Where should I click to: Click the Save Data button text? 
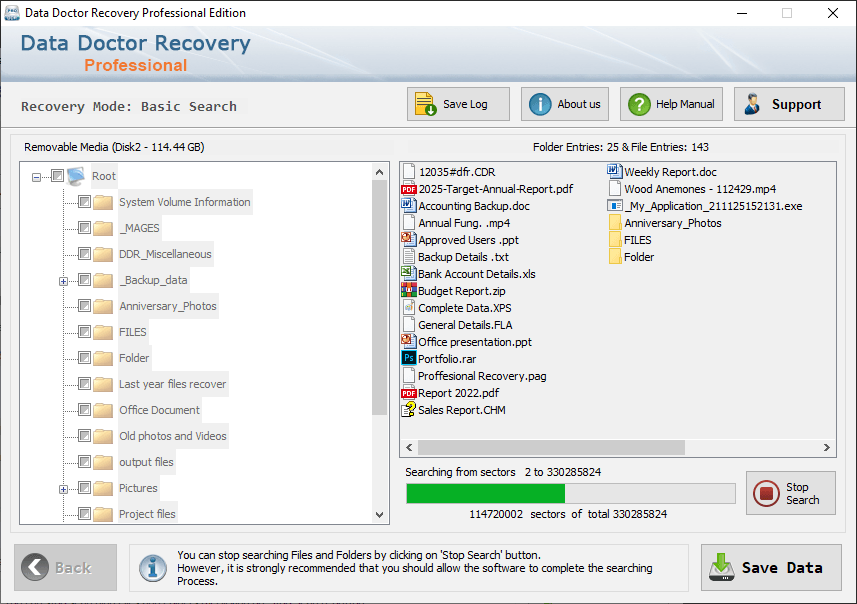click(782, 567)
